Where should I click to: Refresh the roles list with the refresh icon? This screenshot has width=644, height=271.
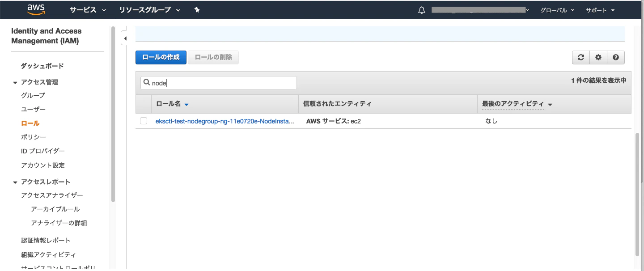pyautogui.click(x=580, y=57)
